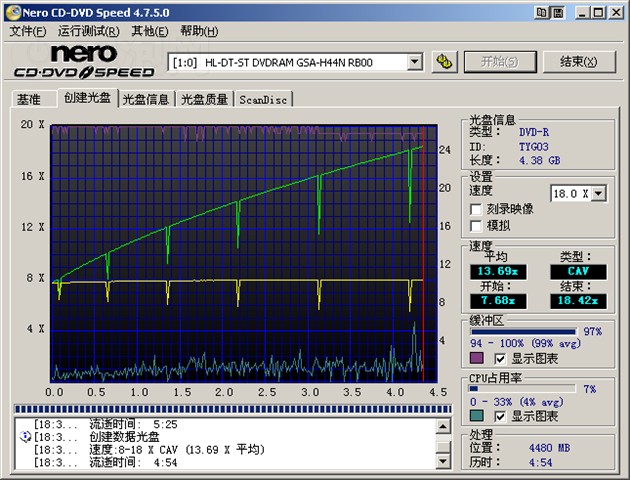The image size is (630, 480).
Task: Minimize the Nero CD-DVD Speed window
Action: [x=582, y=13]
